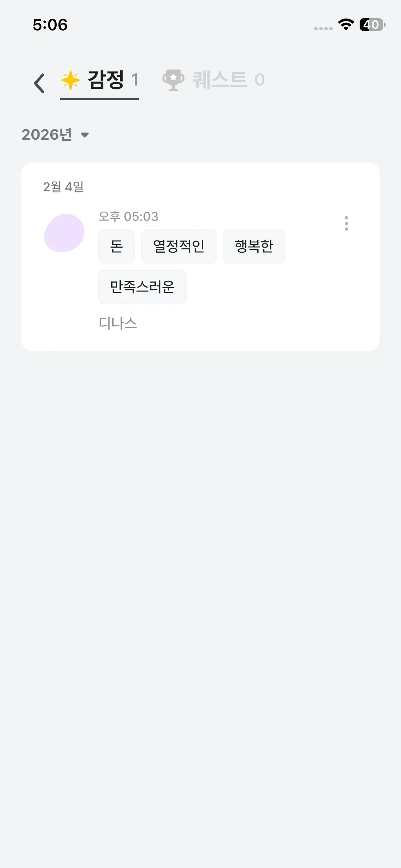Viewport: 401px width, 868px height.
Task: Tap the 열정적인 emotion tag
Action: pos(179,246)
